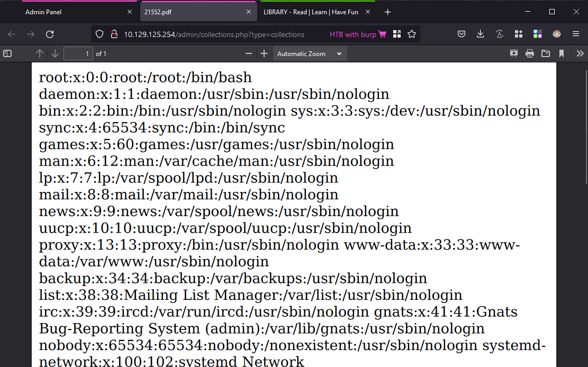This screenshot has width=588, height=367.
Task: Open a new browser tab
Action: tap(387, 12)
